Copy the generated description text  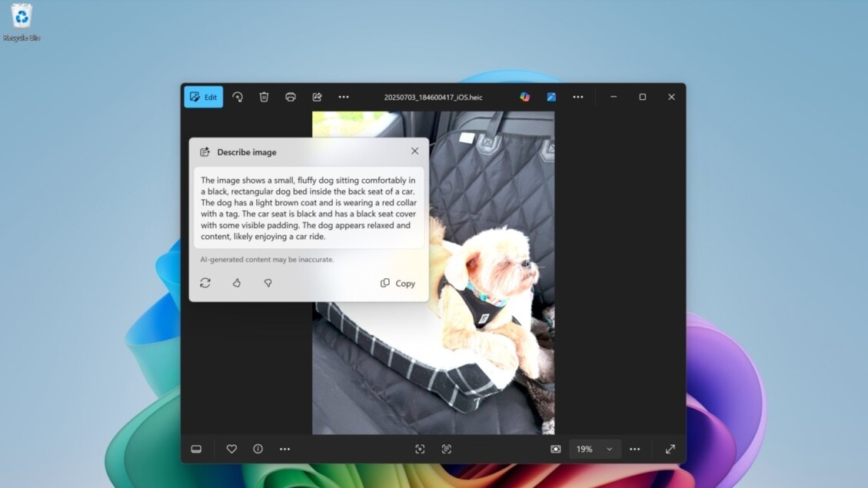pyautogui.click(x=398, y=284)
